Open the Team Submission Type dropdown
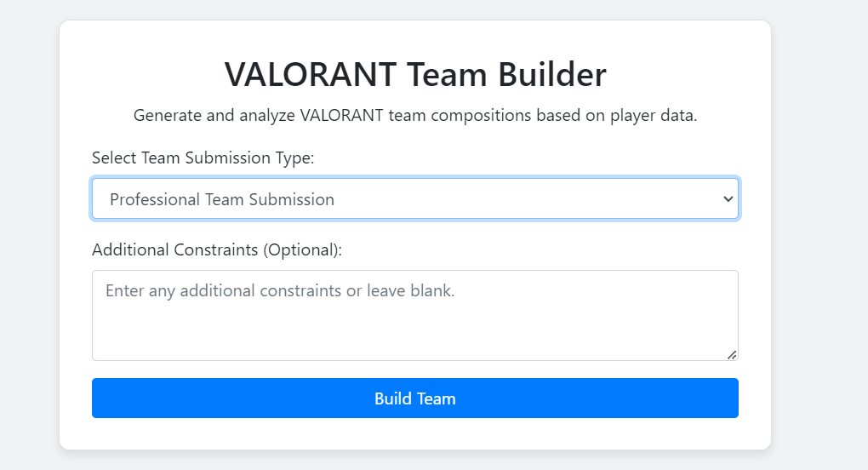Viewport: 868px width, 470px height. pyautogui.click(x=414, y=199)
